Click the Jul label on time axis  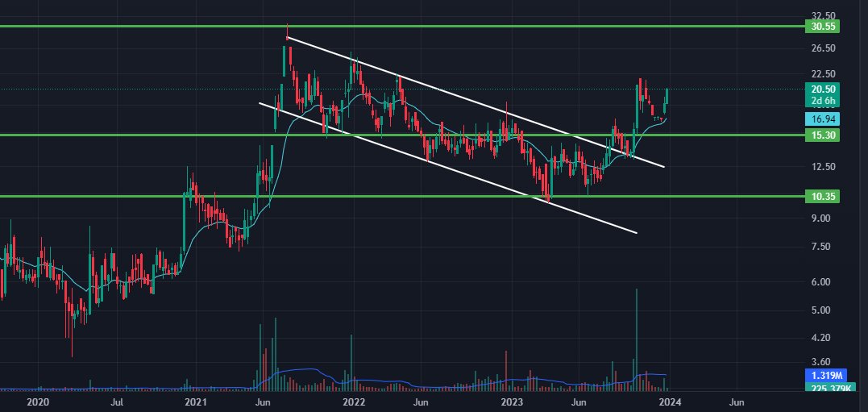pyautogui.click(x=118, y=401)
